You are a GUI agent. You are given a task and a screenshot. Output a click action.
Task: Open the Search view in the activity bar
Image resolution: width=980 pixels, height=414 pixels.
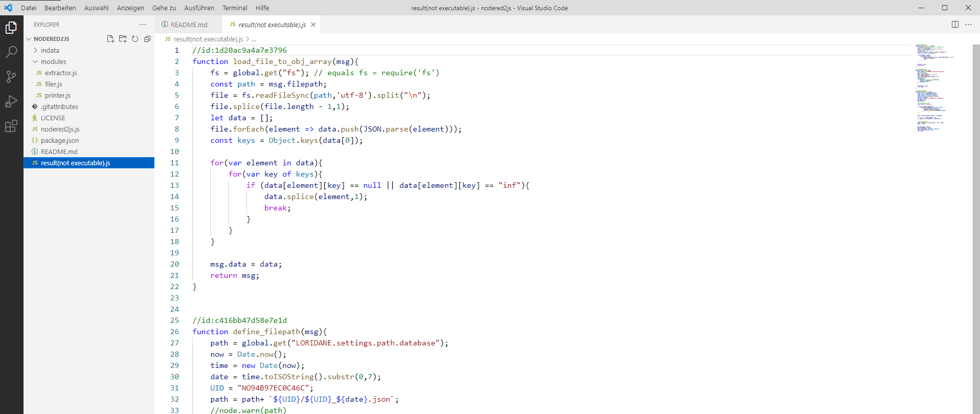(x=11, y=52)
